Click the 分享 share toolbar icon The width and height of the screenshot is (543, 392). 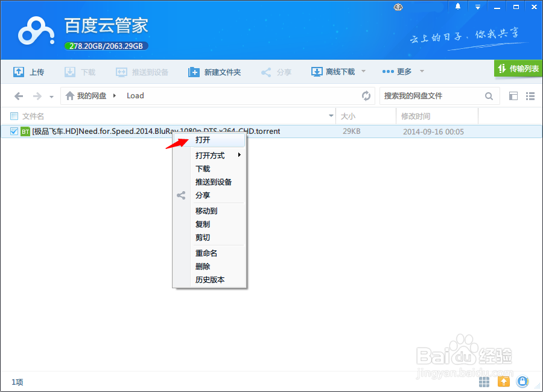pyautogui.click(x=266, y=72)
